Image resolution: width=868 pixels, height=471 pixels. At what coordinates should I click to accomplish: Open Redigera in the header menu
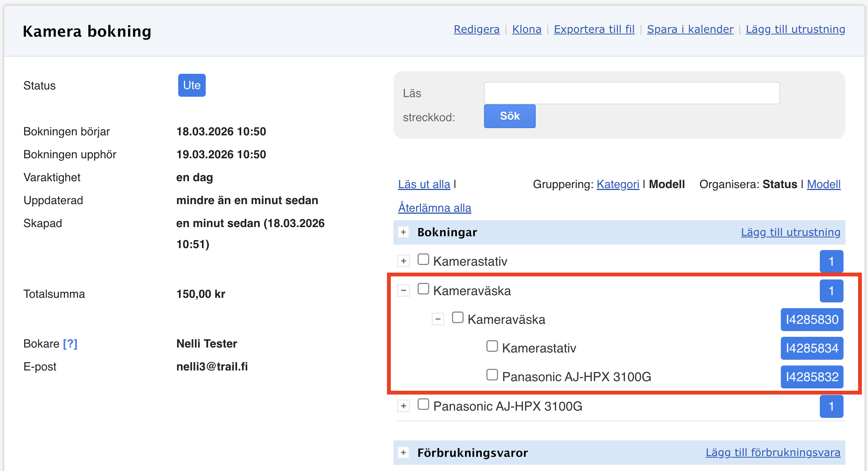476,29
